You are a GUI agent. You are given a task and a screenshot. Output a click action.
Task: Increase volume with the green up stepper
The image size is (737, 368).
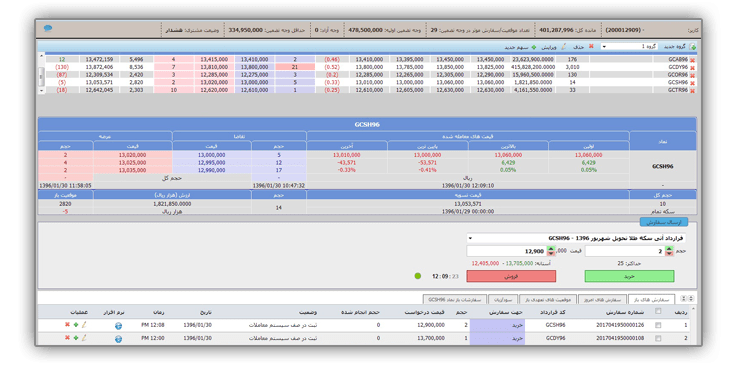click(670, 249)
